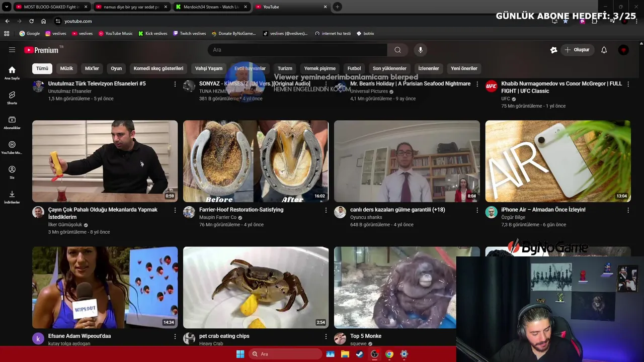Open the tea ketchup video thumbnail

click(105, 161)
